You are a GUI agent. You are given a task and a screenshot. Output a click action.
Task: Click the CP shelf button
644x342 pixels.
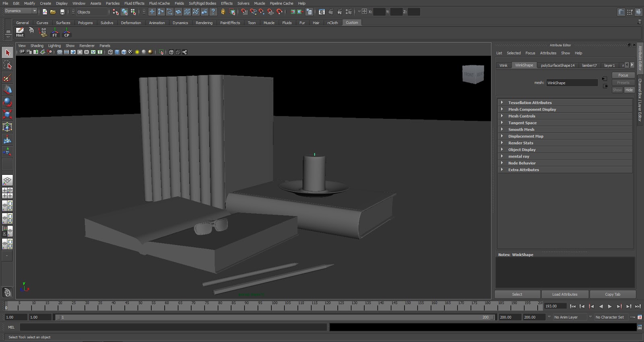pyautogui.click(x=67, y=32)
